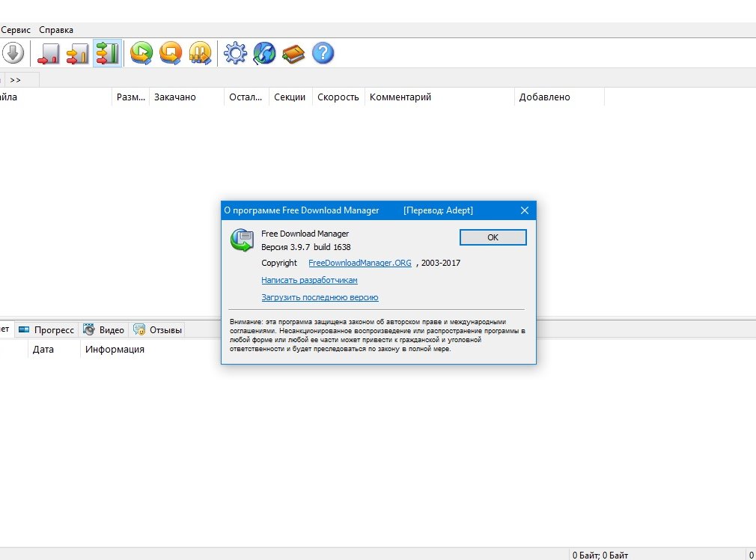This screenshot has width=756, height=560.
Task: Click the add download arrow icon
Action: click(13, 52)
